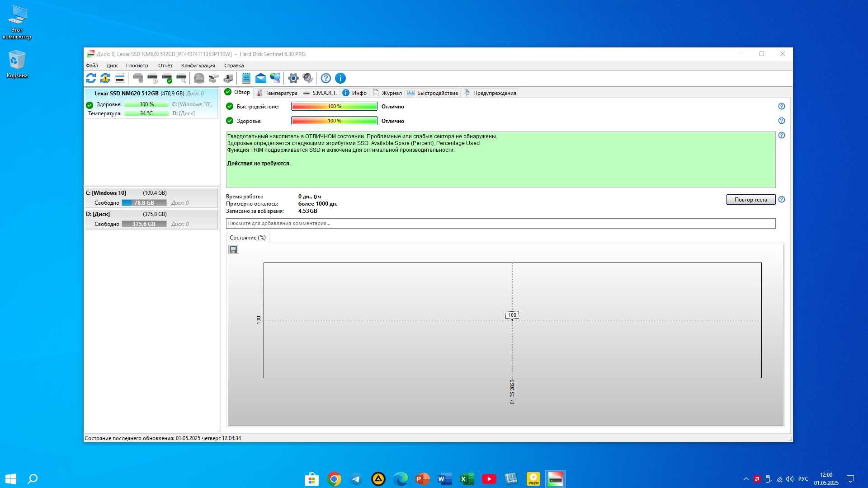Image resolution: width=868 pixels, height=488 pixels.
Task: Open Microsoft Excel from the taskbar
Action: click(x=467, y=479)
